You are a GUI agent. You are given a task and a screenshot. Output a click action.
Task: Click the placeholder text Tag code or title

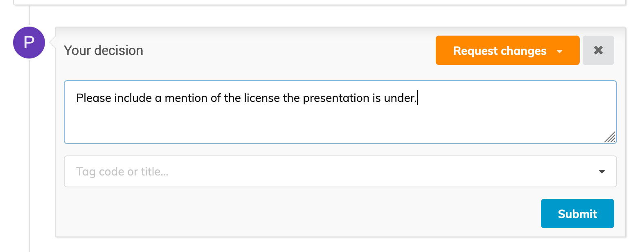[x=122, y=172]
